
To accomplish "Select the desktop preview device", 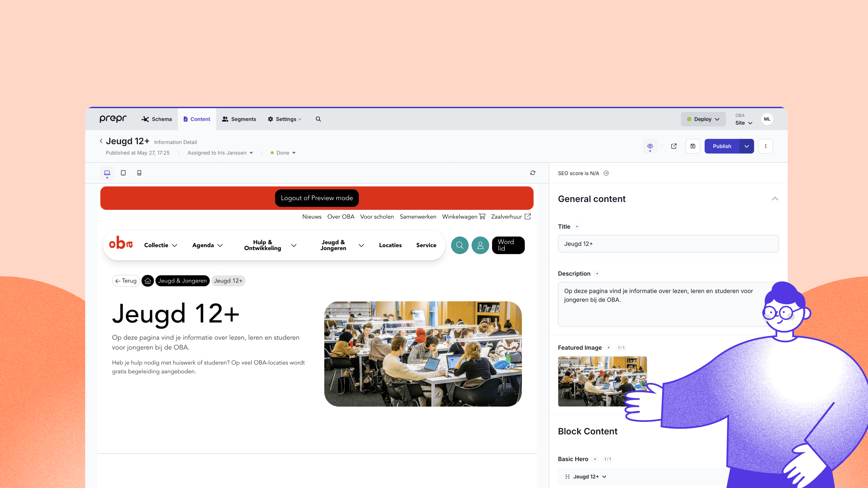I will tap(107, 173).
